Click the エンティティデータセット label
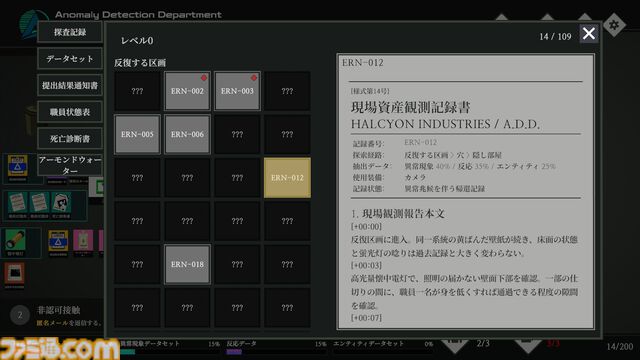Viewport: 640px width, 360px height. coord(369,344)
